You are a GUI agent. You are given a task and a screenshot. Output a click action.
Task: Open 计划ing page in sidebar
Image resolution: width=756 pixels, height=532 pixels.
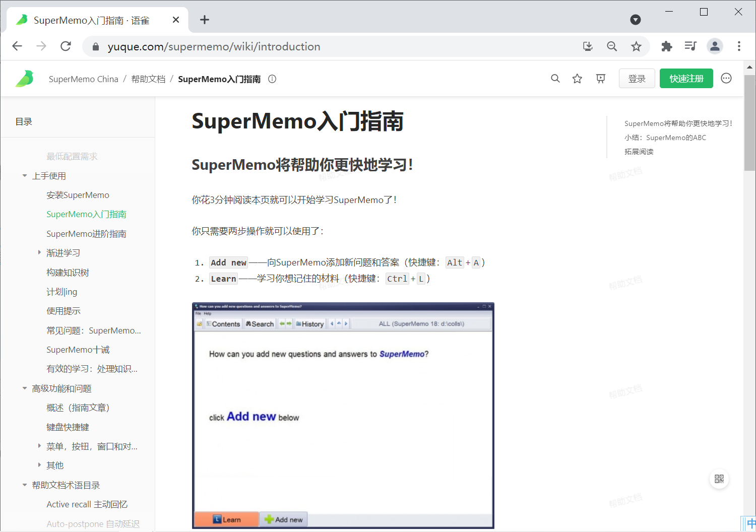[x=61, y=292]
